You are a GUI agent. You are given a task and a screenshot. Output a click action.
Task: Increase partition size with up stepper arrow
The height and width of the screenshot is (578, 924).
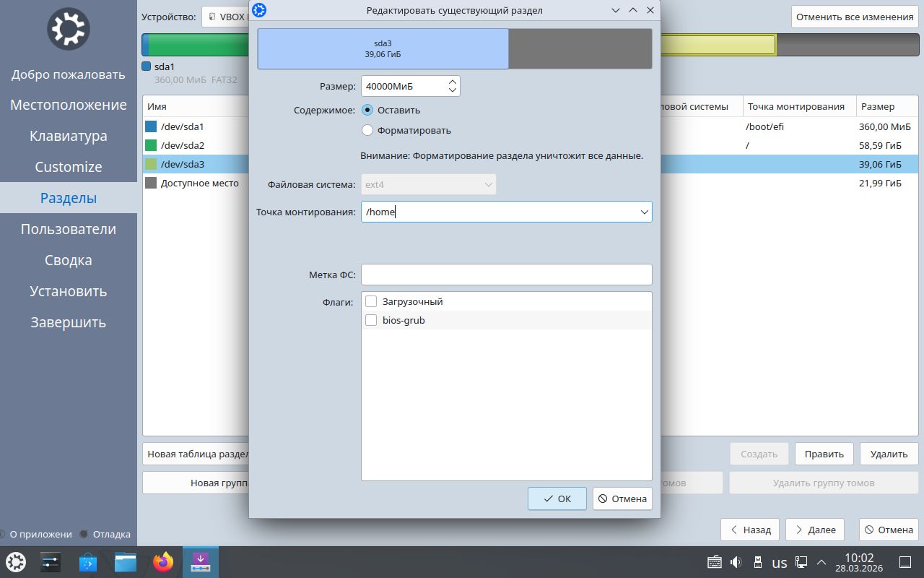(453, 82)
